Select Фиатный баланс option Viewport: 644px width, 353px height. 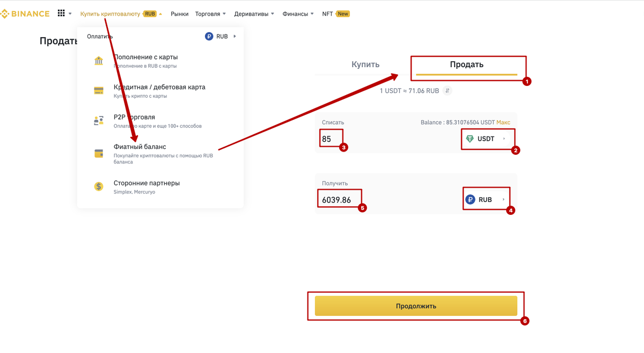160,154
